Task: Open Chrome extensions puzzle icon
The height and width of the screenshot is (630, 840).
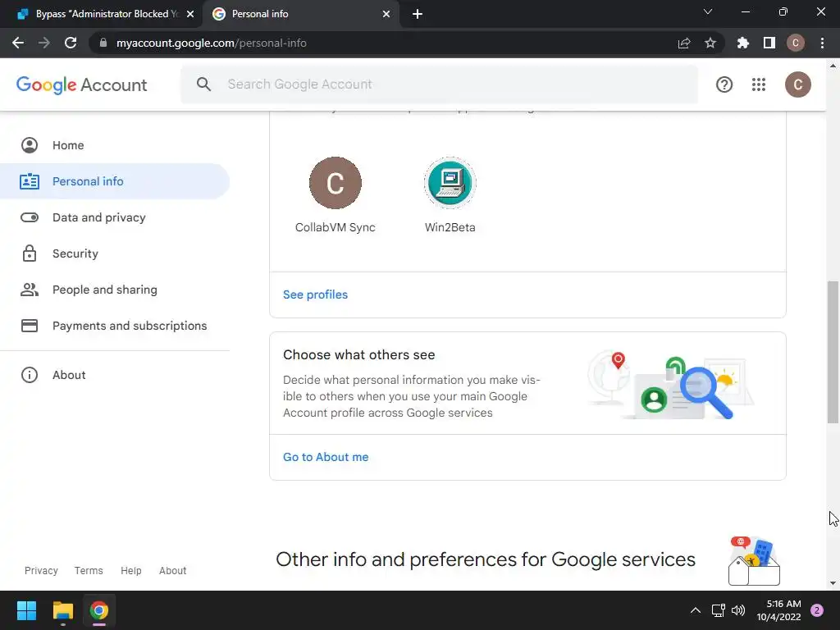Action: (743, 43)
